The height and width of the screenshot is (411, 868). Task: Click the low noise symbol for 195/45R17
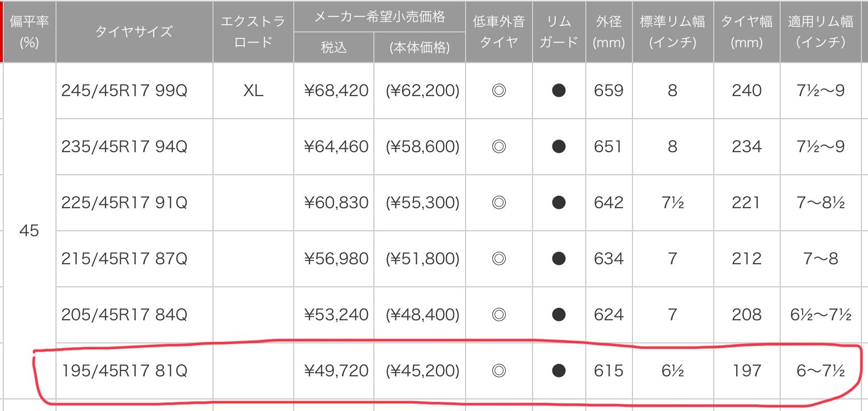[499, 371]
